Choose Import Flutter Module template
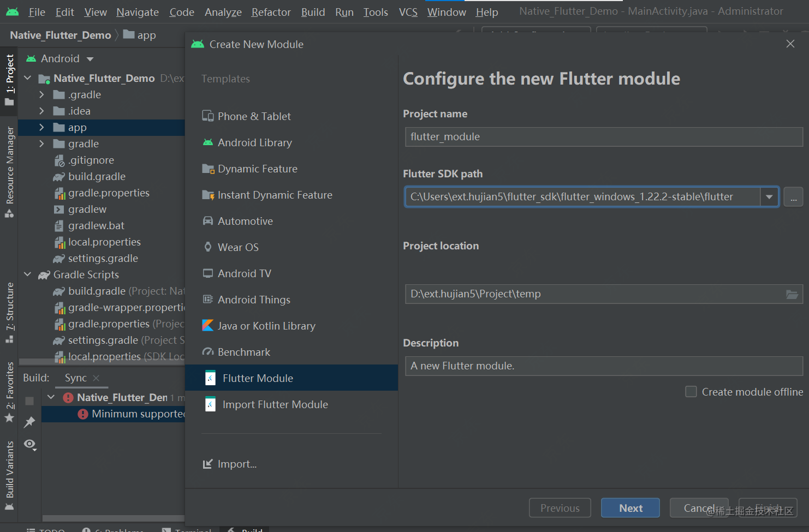 [266, 404]
